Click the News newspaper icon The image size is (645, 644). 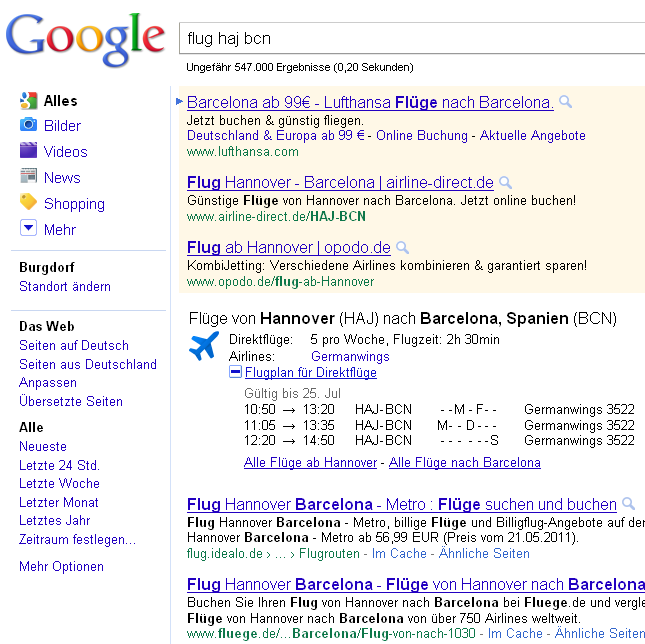[28, 177]
